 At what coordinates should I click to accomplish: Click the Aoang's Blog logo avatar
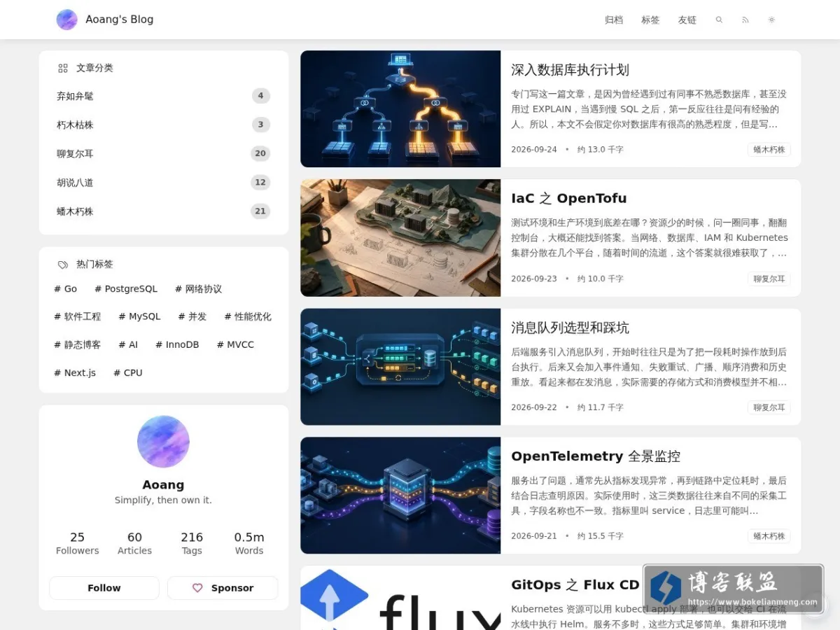(x=66, y=20)
